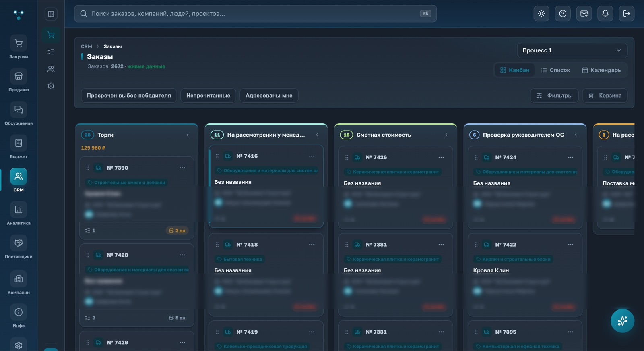Switch to Календарь view
Screen dimensions: 644x351
(x=601, y=70)
